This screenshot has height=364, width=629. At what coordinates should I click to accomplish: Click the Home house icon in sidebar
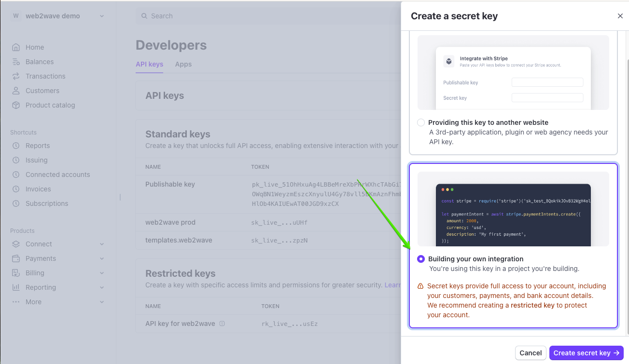pos(16,47)
